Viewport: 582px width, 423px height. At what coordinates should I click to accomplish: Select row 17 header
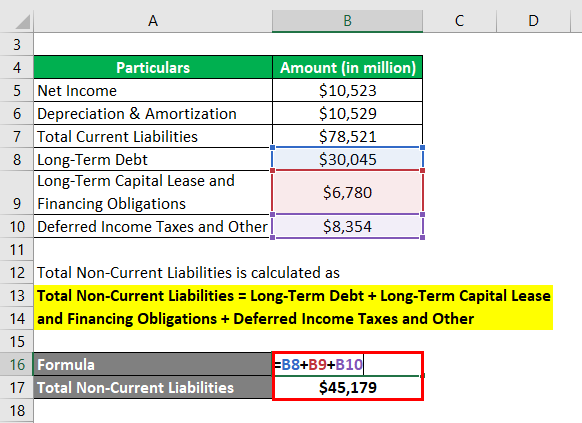click(17, 387)
